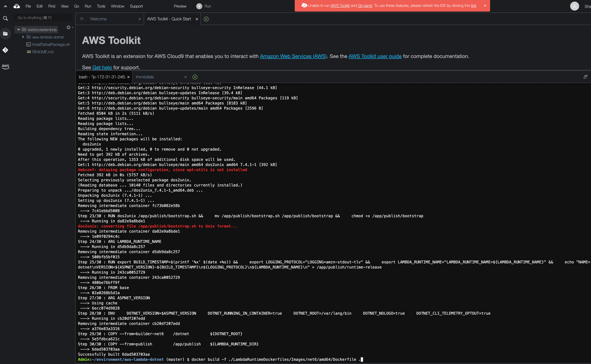Open the search panel magnifier icon
This screenshot has width=591, height=364.
[x=5, y=18]
